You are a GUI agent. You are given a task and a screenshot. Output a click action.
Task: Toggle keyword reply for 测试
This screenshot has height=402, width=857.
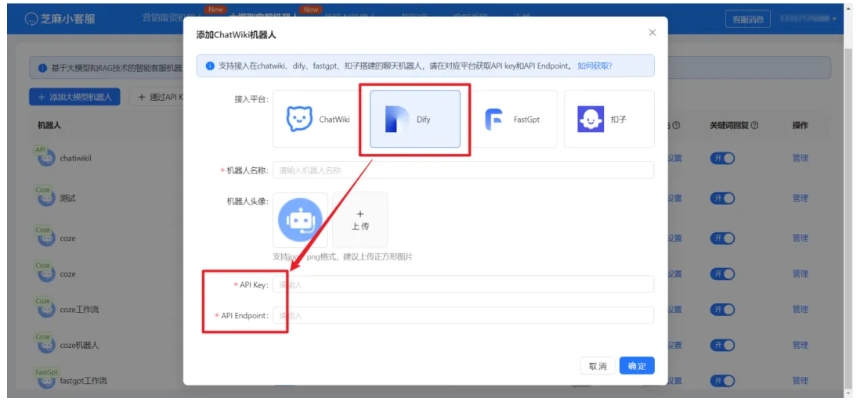click(x=723, y=199)
